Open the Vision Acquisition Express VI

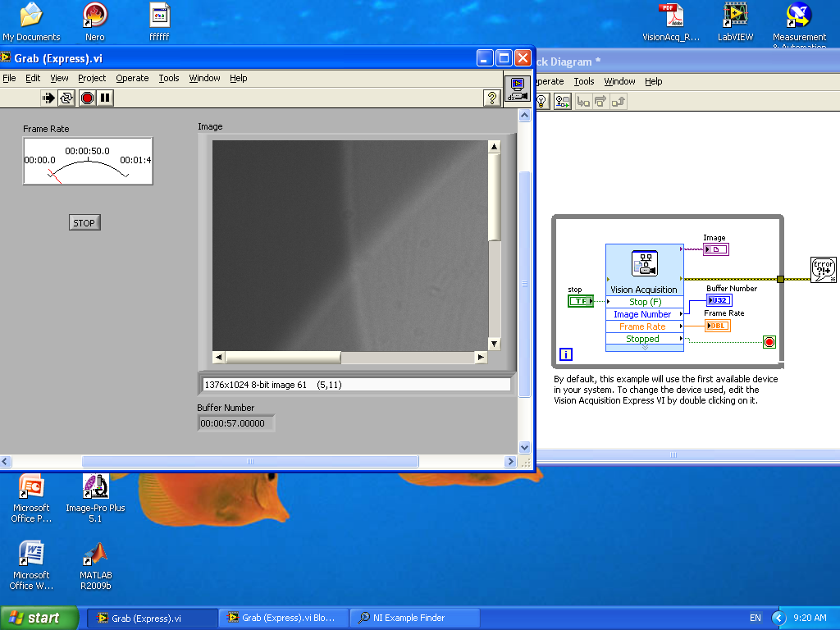click(x=644, y=262)
